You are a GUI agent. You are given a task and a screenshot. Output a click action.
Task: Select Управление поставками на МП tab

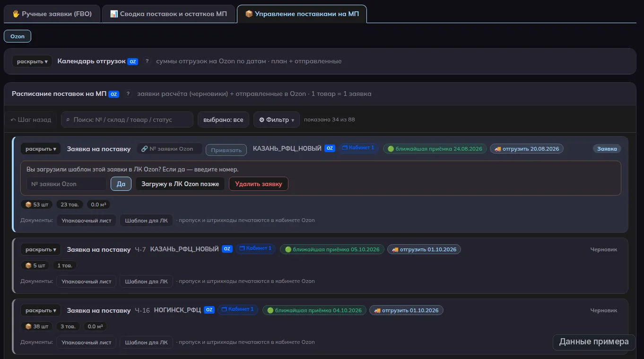302,14
